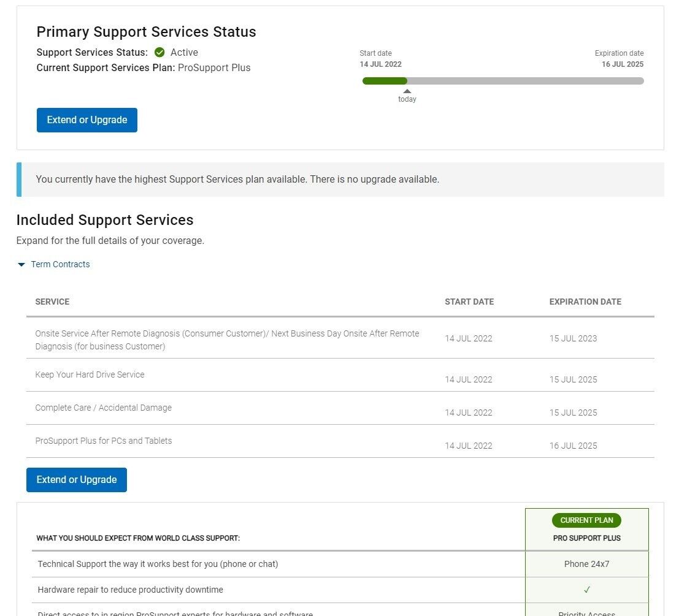
Task: Click the PRO SUPPORT PLUS plan column heading
Action: pos(586,538)
